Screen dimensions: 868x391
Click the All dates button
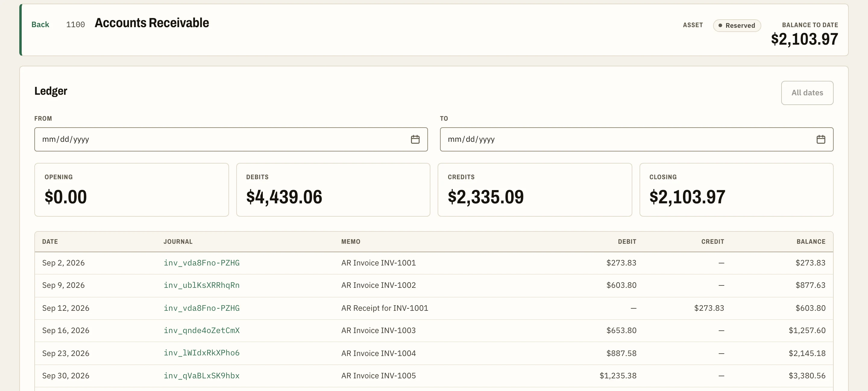click(807, 93)
